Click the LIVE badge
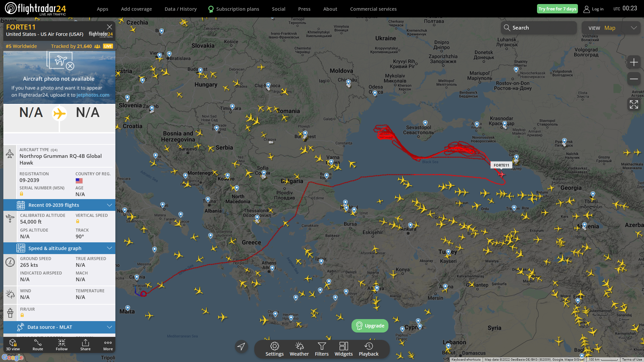Image resolution: width=644 pixels, height=362 pixels. click(x=108, y=46)
